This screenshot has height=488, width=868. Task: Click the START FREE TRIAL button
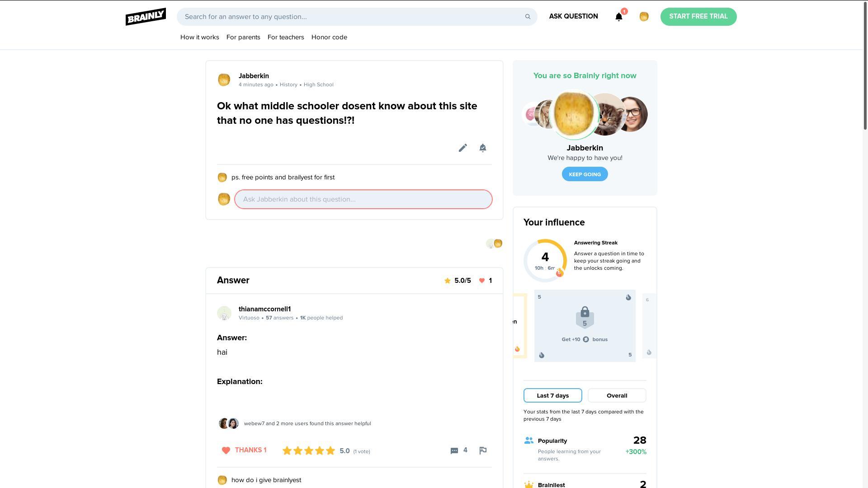coord(698,17)
